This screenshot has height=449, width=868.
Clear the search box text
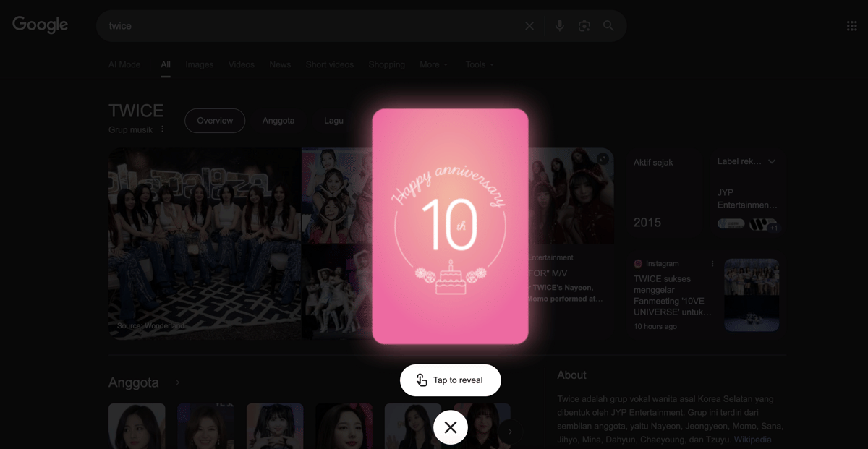(x=529, y=26)
